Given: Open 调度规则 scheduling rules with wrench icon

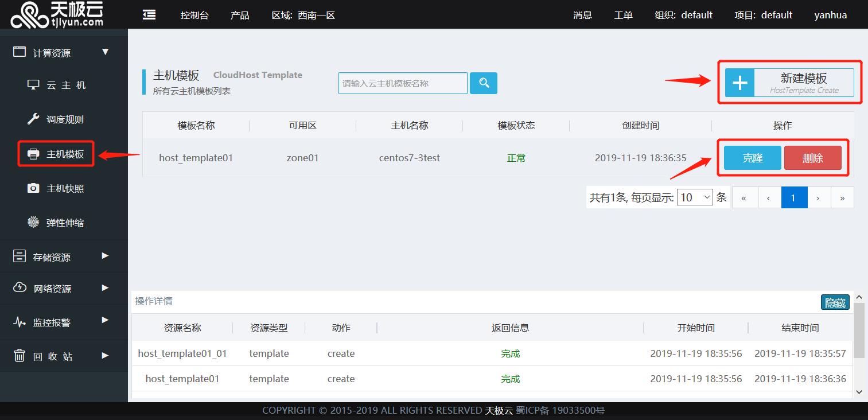Looking at the screenshot, I should [x=57, y=119].
